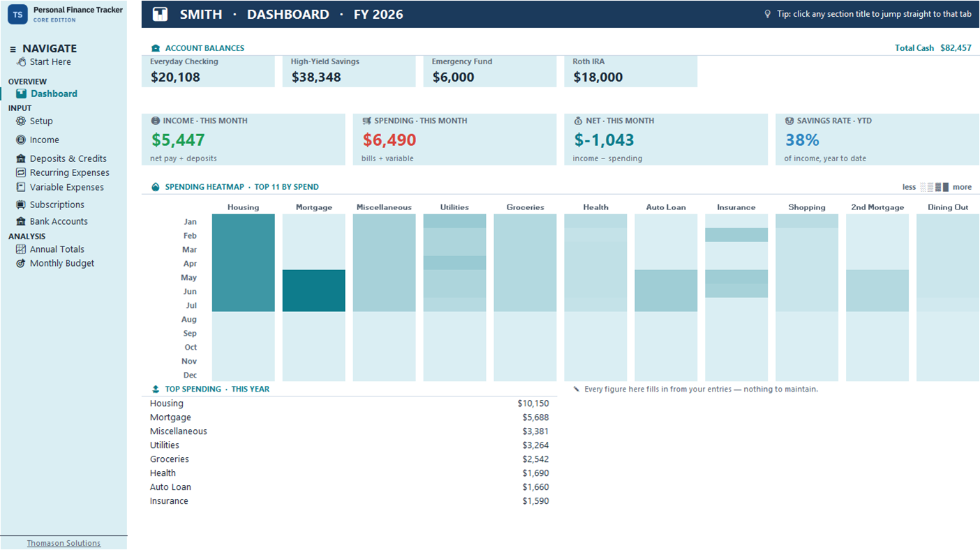The height and width of the screenshot is (550, 980).
Task: Click the dashboard logo icon in header bar
Action: (x=161, y=15)
